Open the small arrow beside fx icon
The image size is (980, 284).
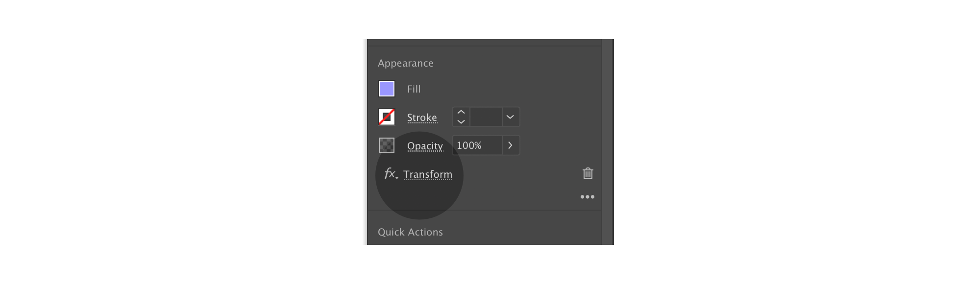(x=397, y=177)
